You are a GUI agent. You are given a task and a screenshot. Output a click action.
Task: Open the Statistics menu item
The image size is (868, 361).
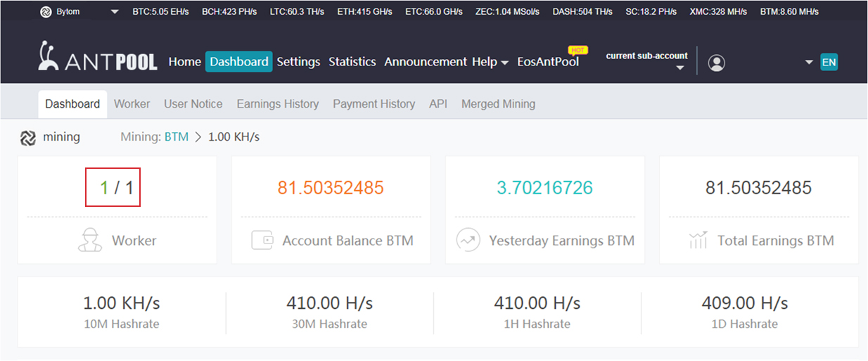tap(352, 62)
